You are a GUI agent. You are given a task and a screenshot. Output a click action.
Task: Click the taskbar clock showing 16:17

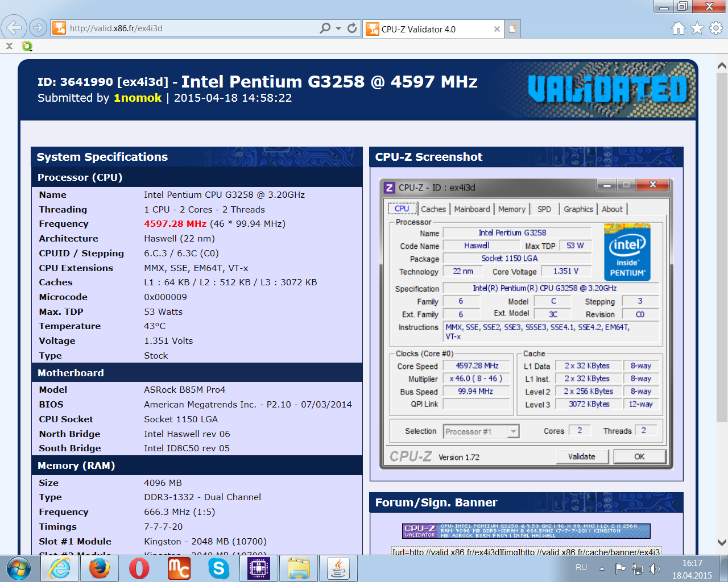point(692,569)
